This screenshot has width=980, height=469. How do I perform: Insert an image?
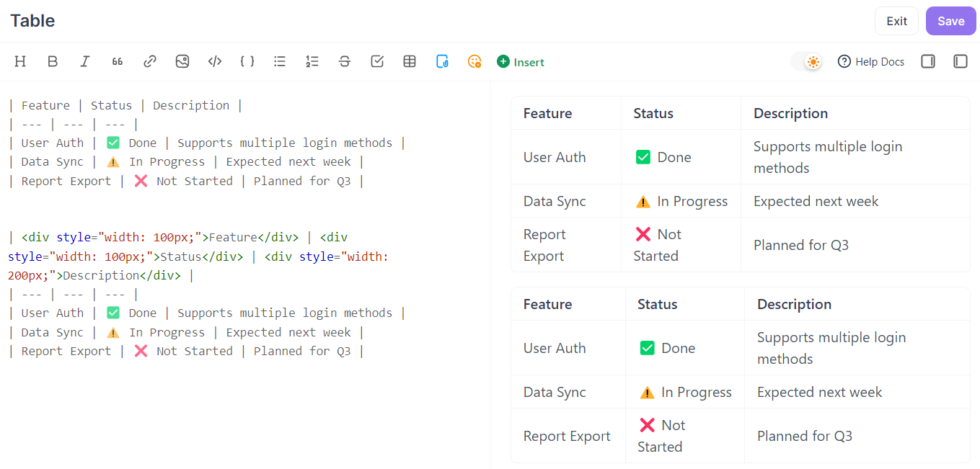coord(182,62)
